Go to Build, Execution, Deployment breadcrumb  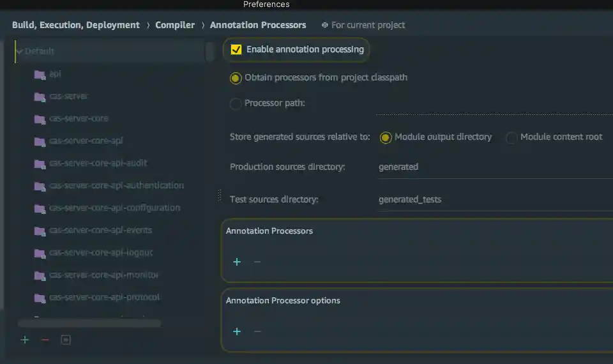pos(75,25)
